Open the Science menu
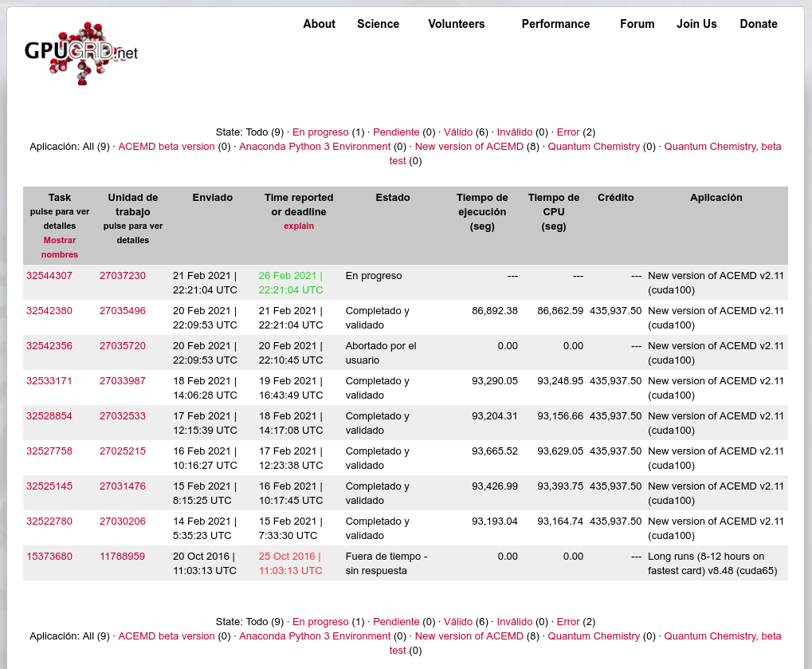This screenshot has width=812, height=669. tap(378, 24)
